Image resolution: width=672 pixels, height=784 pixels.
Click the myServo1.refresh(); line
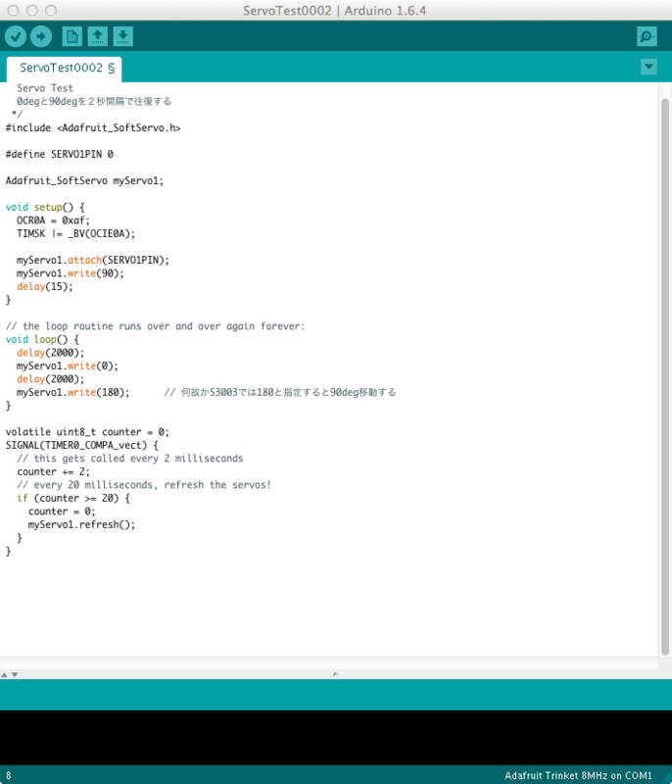tap(81, 524)
